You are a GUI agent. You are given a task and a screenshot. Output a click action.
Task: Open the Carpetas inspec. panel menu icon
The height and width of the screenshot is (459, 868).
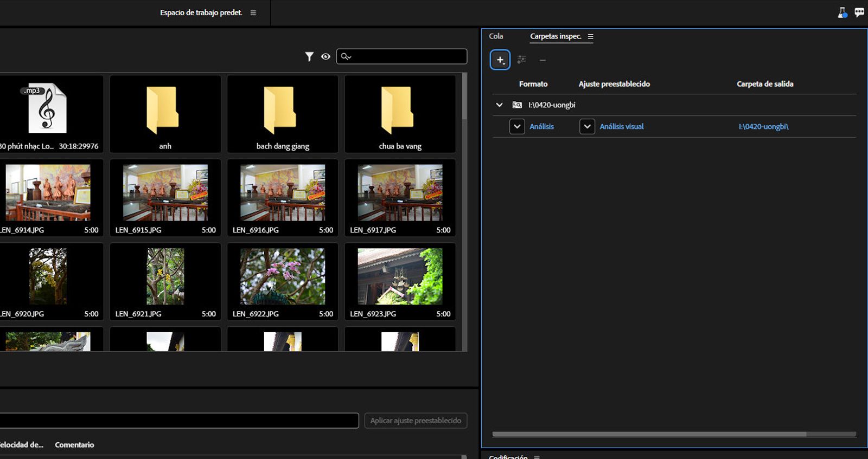click(x=590, y=37)
